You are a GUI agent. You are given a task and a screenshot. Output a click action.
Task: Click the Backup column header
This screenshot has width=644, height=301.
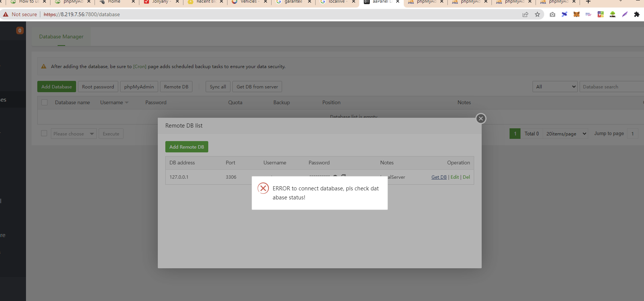click(x=282, y=102)
